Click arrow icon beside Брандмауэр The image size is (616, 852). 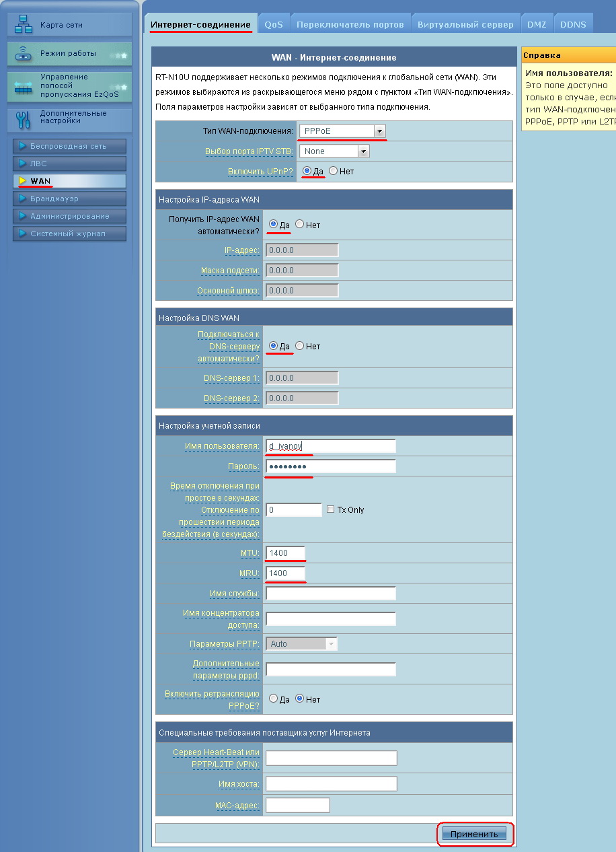point(22,199)
